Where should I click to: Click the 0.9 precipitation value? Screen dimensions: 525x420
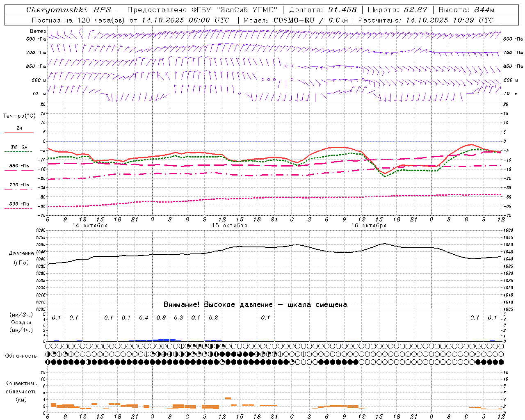click(x=161, y=318)
